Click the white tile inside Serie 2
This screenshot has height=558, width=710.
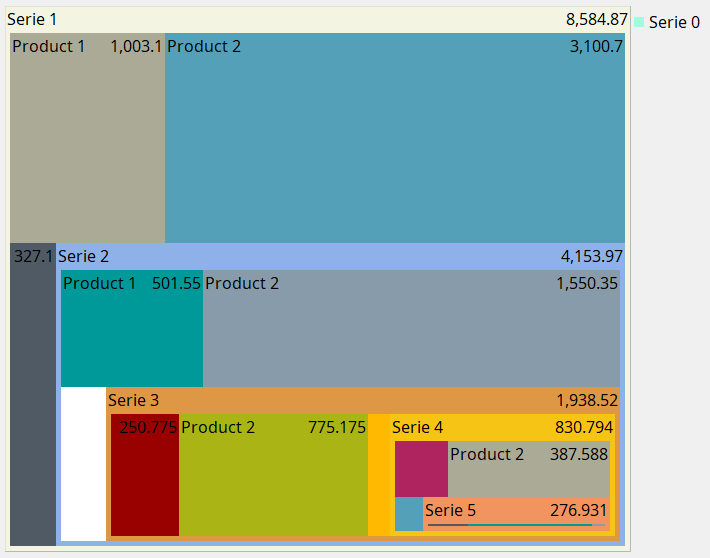83,463
